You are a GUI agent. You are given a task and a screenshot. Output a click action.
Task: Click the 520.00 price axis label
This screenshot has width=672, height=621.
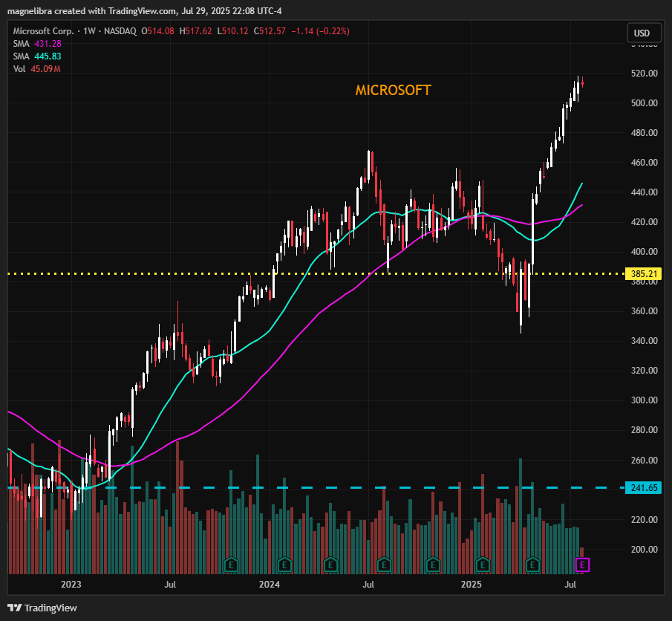click(644, 74)
